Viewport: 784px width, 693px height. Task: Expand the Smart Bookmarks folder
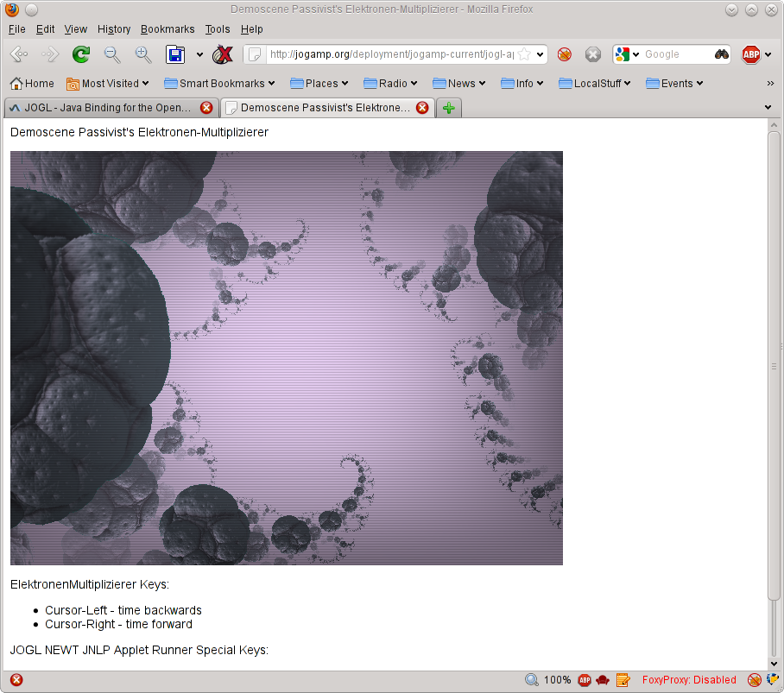pos(219,84)
